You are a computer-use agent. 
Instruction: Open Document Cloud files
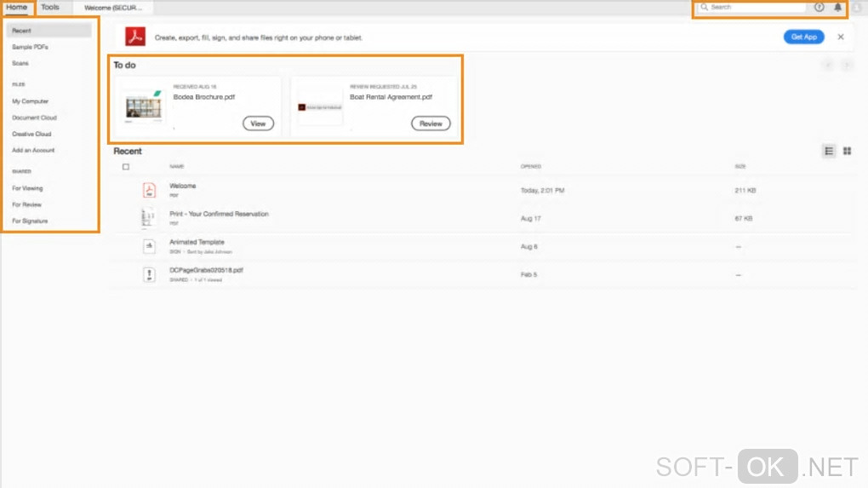point(34,118)
